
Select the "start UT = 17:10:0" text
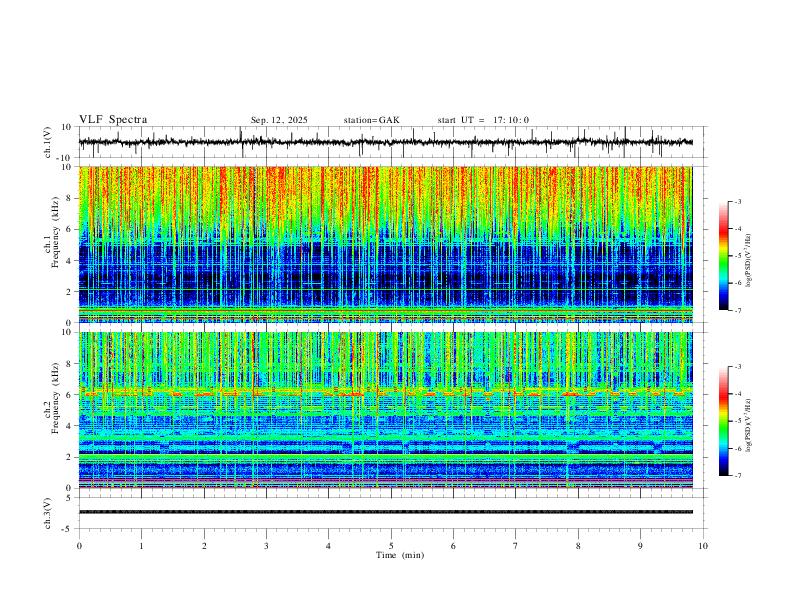(483, 120)
